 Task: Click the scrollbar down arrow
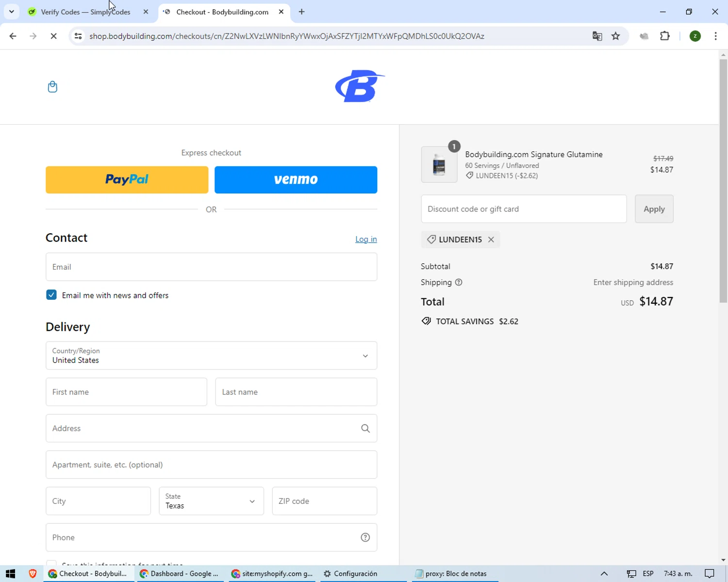(x=723, y=560)
